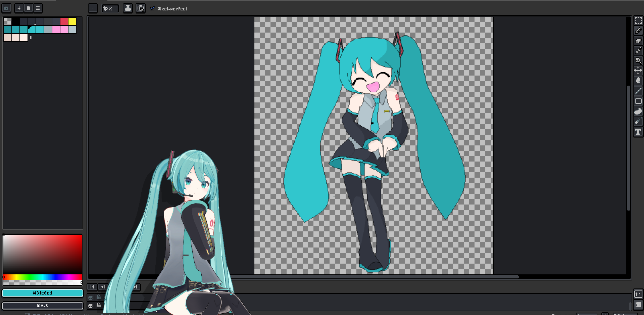Click the 1:1 zoom button

(638, 294)
